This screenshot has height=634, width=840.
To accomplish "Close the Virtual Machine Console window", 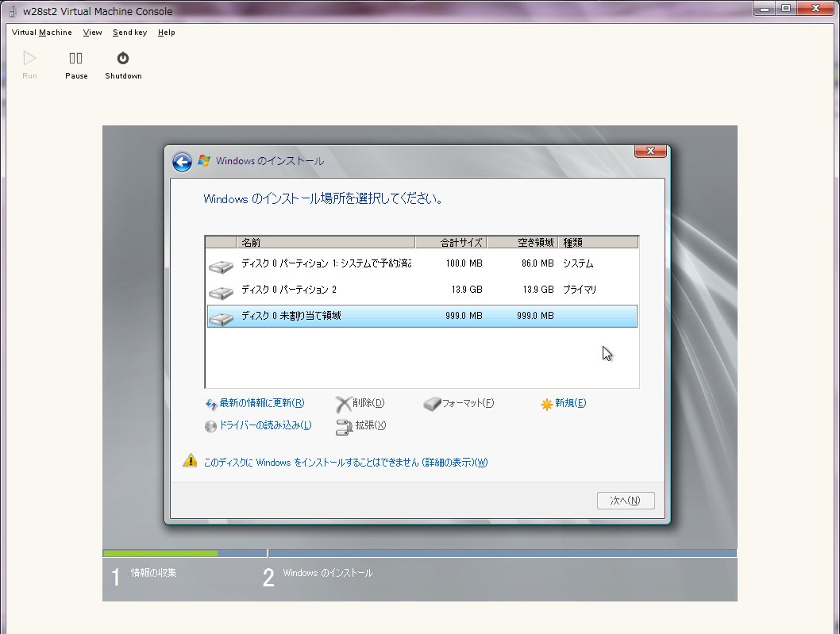I will pos(816,8).
